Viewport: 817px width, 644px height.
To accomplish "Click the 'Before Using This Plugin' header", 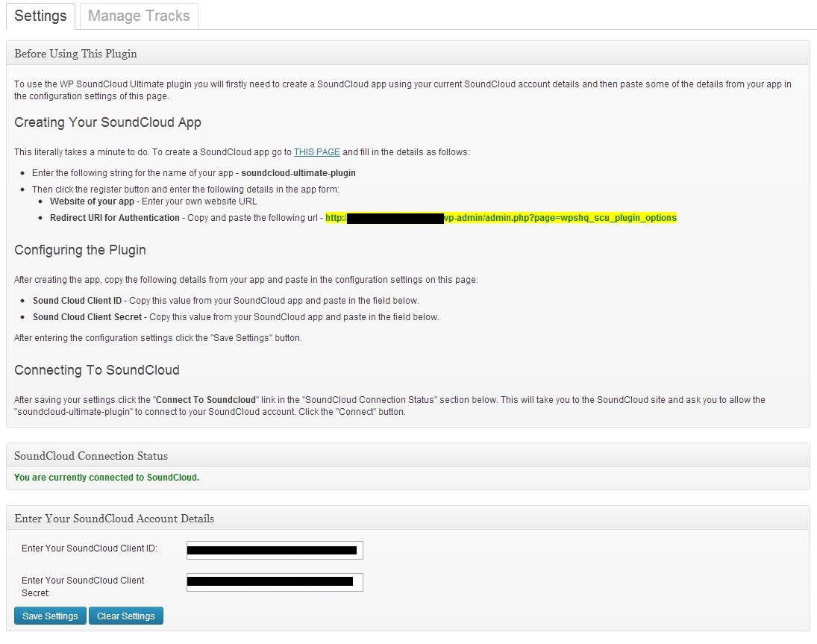I will pos(408,54).
